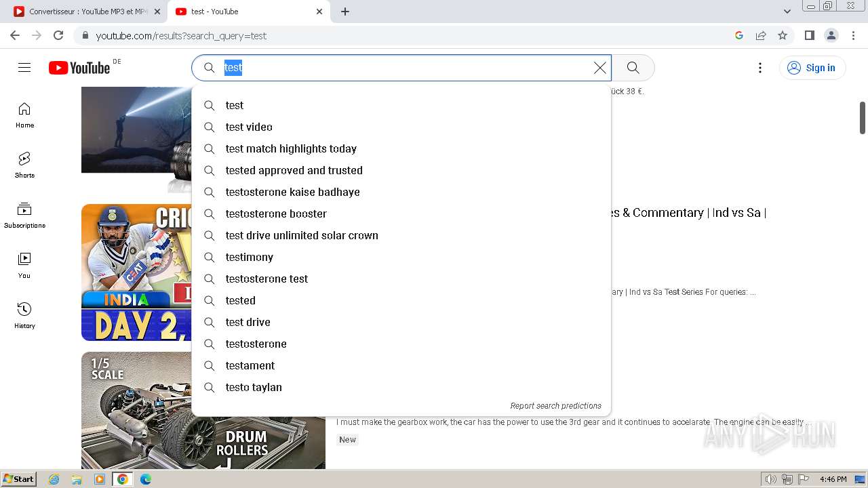Bookmark this page with star icon
Viewport: 868px width, 488px height.
click(783, 35)
